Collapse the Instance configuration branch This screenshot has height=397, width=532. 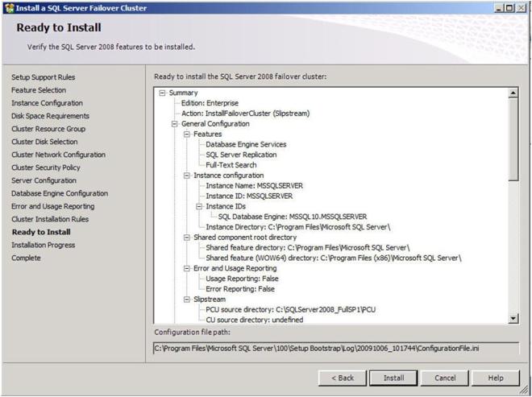(186, 176)
